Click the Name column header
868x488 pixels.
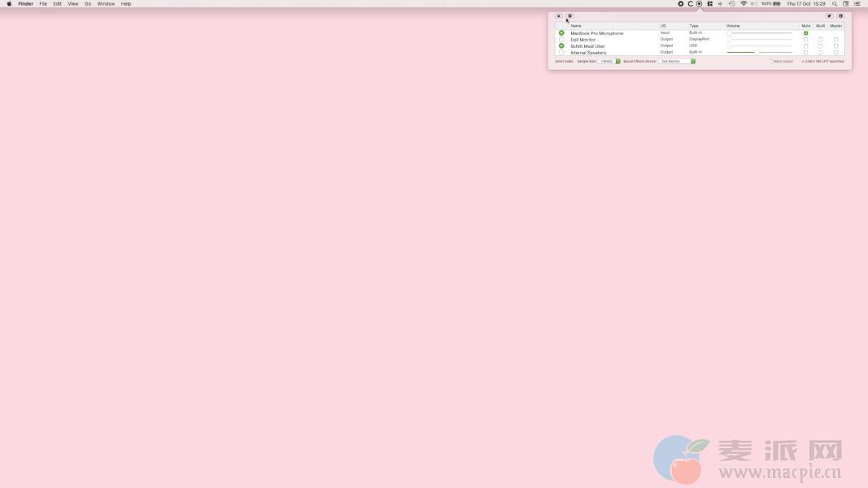click(x=576, y=26)
